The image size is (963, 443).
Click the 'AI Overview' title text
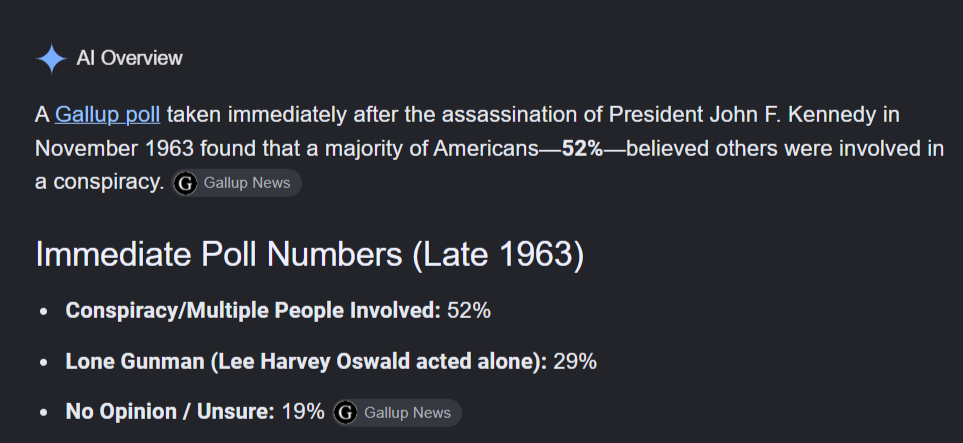coord(130,58)
